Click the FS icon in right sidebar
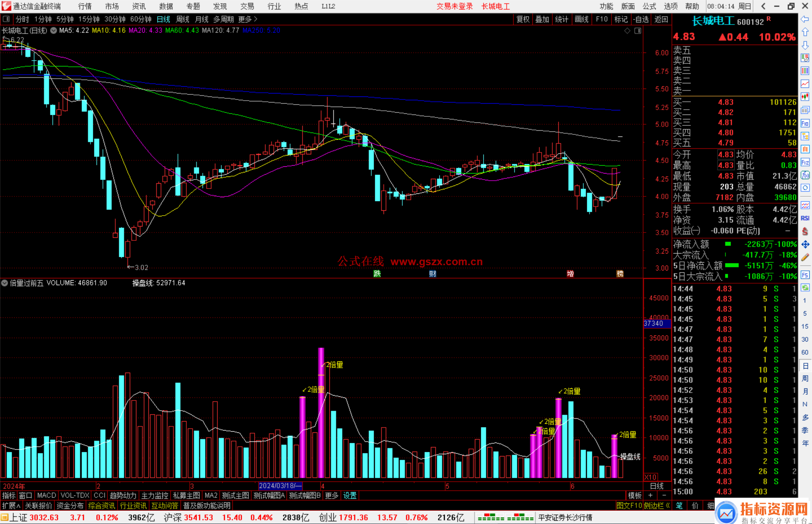The width and height of the screenshot is (812, 524). [x=805, y=275]
